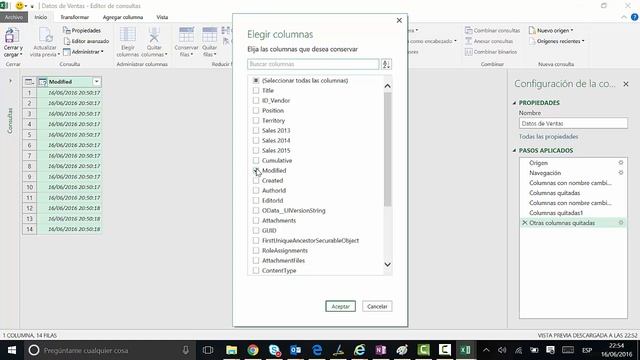Click the Quitar filas icon
Screen dimensions: 640x360
tap(209, 35)
